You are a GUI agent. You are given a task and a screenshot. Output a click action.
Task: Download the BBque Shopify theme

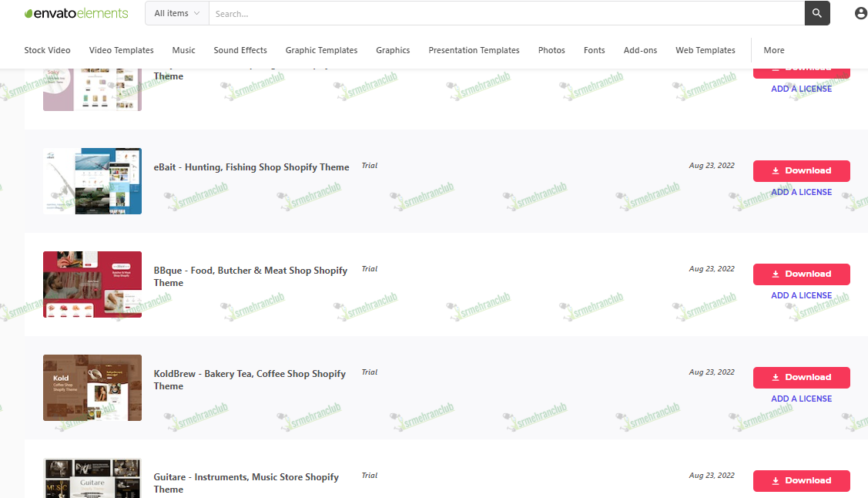coord(802,274)
